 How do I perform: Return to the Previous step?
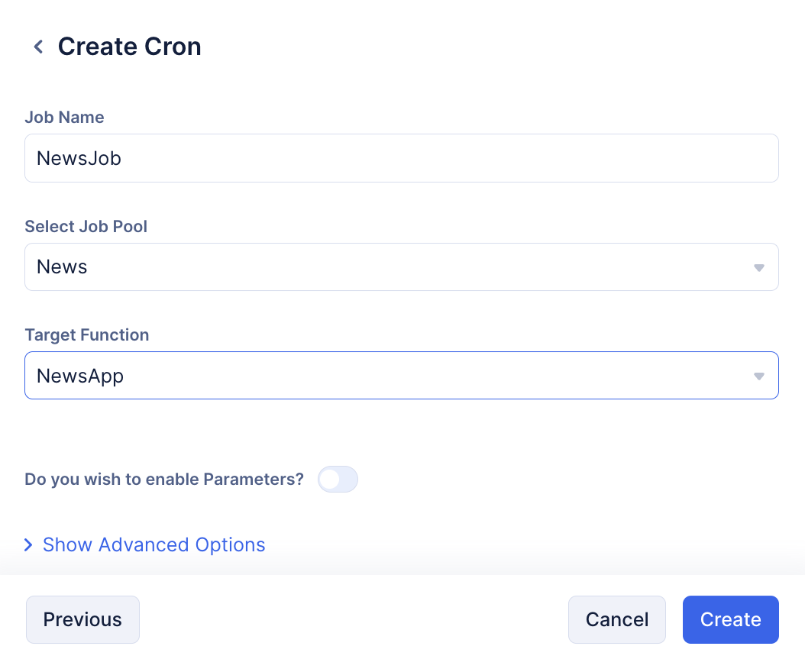coord(82,619)
